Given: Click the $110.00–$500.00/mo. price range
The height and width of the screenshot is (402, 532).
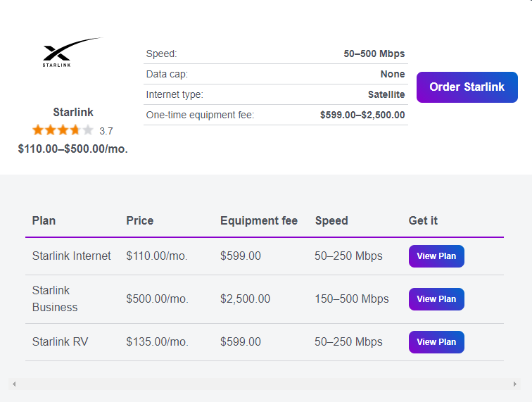Looking at the screenshot, I should pyautogui.click(x=73, y=149).
